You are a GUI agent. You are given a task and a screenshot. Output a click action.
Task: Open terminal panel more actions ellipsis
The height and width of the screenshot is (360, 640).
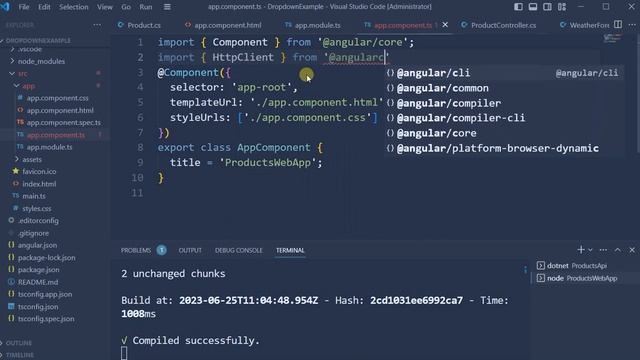click(x=603, y=250)
